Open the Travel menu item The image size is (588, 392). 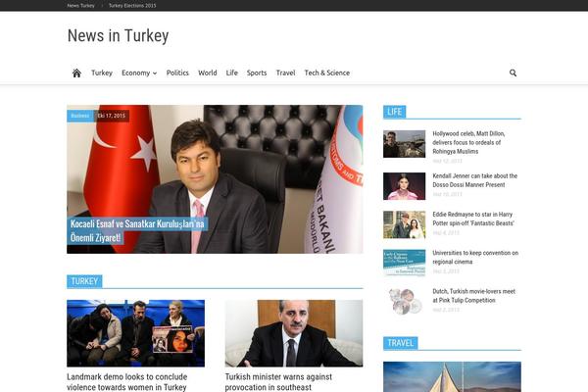[285, 73]
